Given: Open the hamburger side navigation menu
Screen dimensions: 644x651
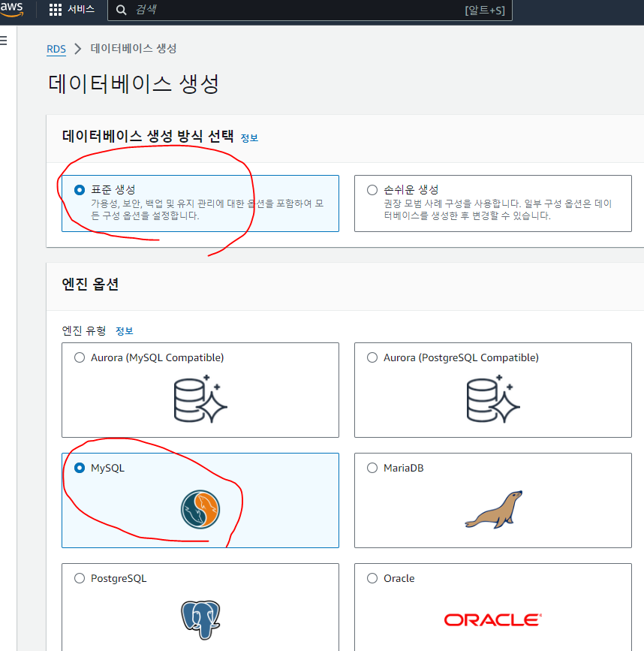Looking at the screenshot, I should tap(4, 41).
